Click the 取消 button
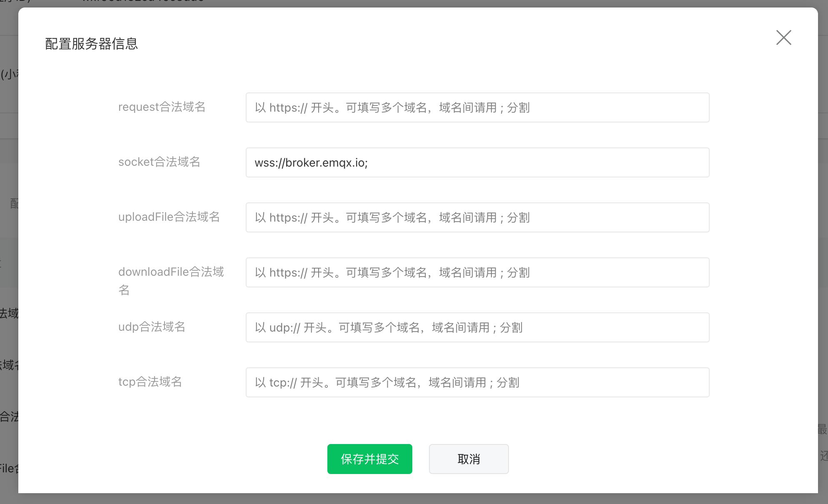Image resolution: width=828 pixels, height=504 pixels. [x=469, y=459]
